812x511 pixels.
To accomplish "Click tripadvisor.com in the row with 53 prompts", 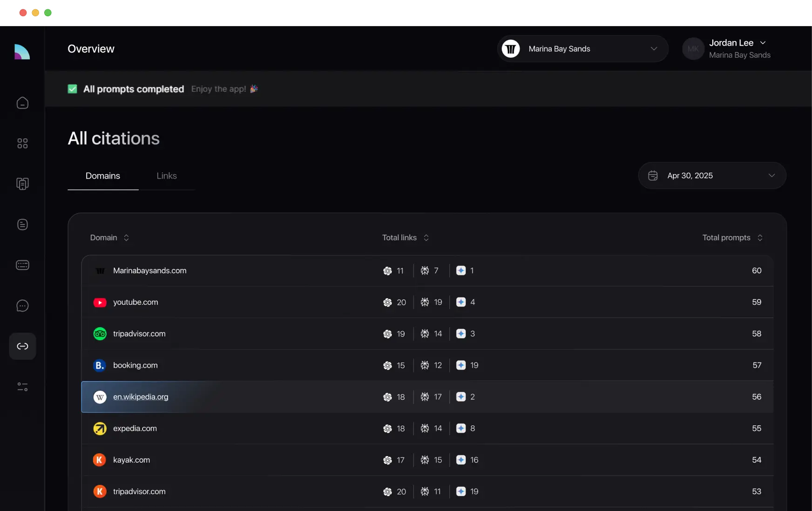I will [x=139, y=491].
